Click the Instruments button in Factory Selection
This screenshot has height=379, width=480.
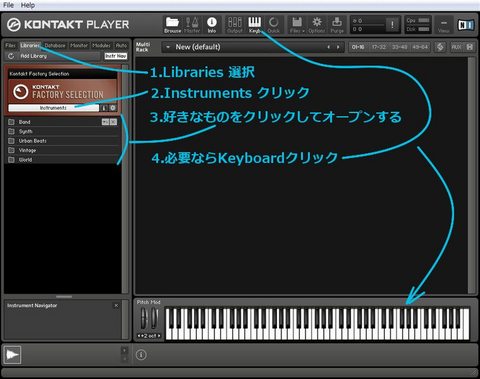point(53,108)
